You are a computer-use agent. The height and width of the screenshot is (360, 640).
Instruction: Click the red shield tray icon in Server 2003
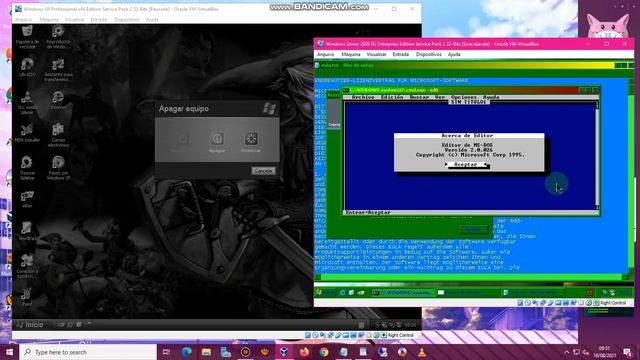(x=589, y=293)
